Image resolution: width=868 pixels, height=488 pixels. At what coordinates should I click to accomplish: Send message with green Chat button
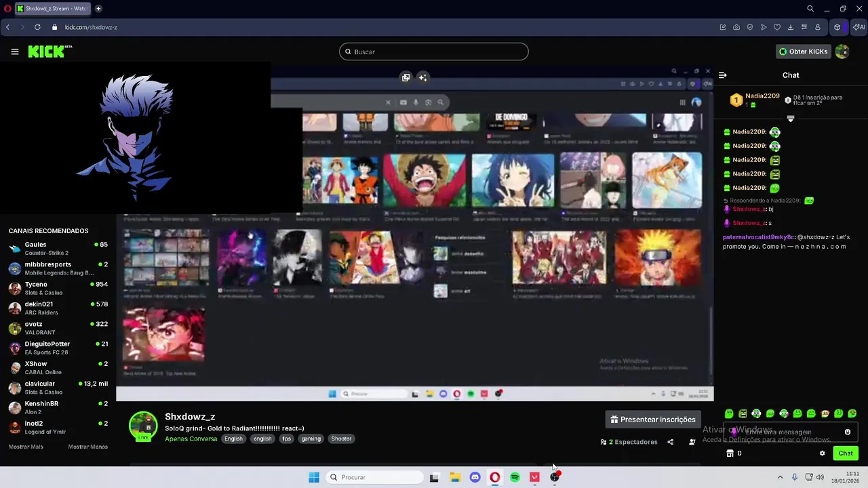tap(846, 453)
